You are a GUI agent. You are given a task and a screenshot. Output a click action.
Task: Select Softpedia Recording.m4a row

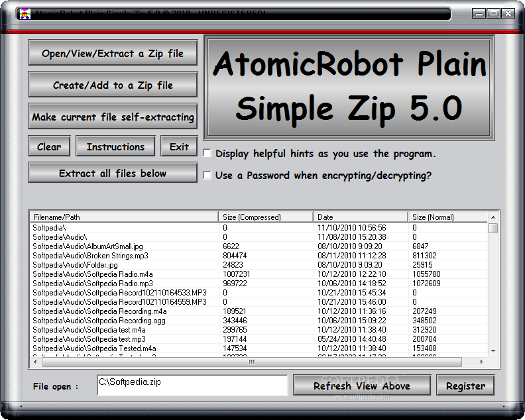[x=259, y=311]
